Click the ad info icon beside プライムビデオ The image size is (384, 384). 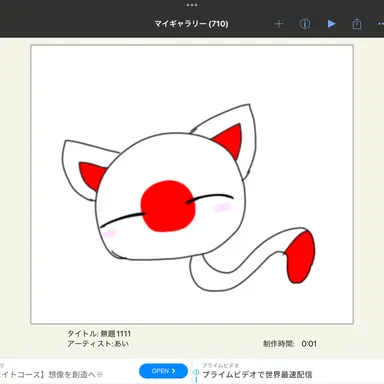(196, 372)
